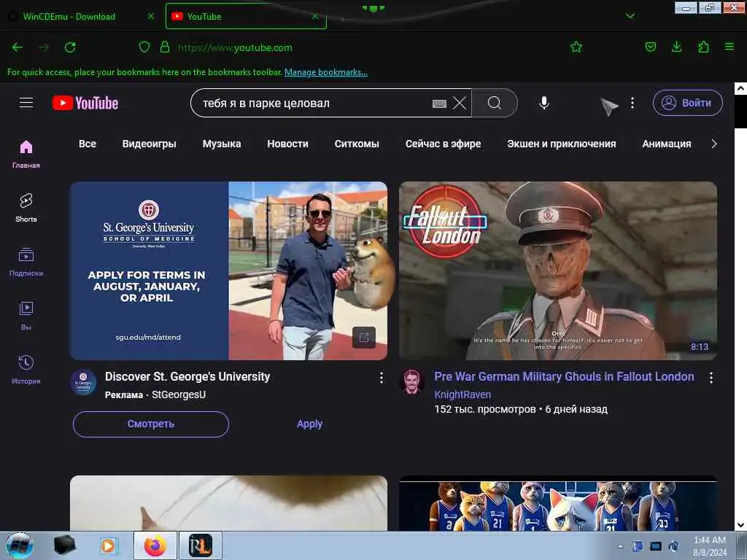This screenshot has height=560, width=747.
Task: Select the Экшен и приключения chip
Action: tap(561, 144)
